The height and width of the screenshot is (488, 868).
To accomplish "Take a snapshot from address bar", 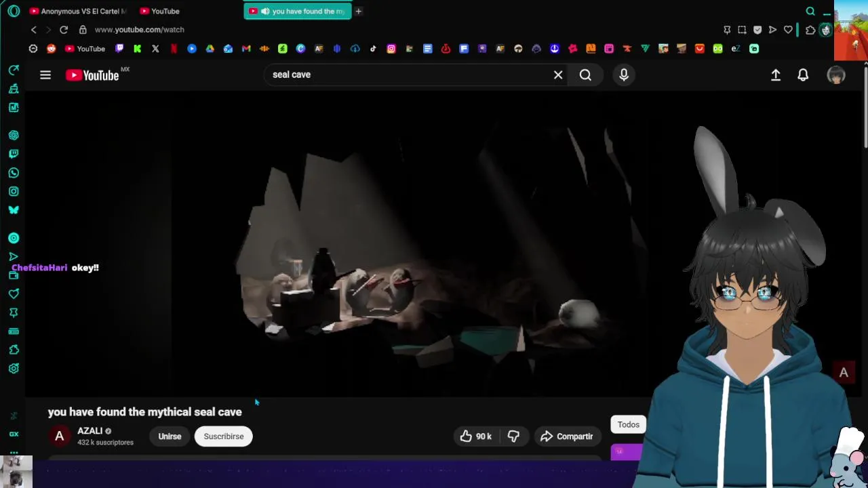I will (x=742, y=30).
